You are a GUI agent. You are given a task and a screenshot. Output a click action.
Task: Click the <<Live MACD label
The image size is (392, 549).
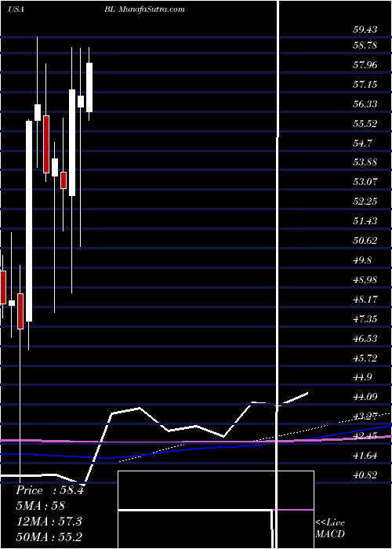pyautogui.click(x=330, y=528)
